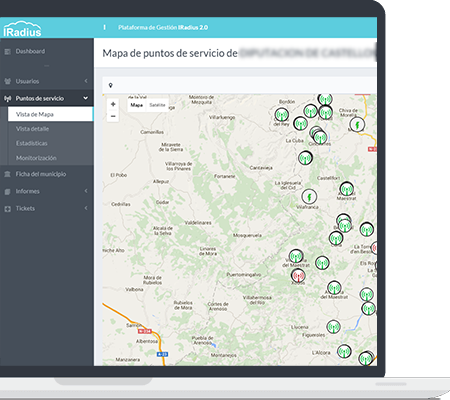Click the Cantavieja map label
450x400 pixels.
coord(261,168)
